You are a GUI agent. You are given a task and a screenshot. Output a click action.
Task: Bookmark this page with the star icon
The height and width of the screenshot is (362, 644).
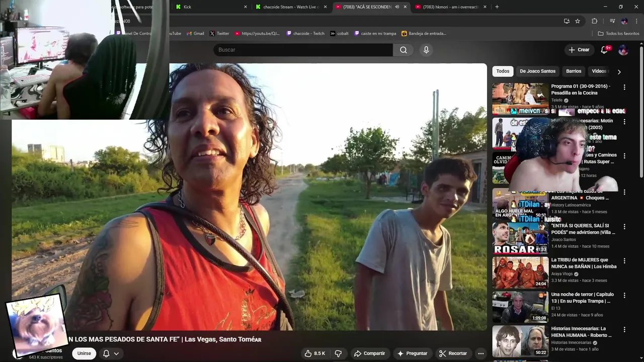pos(578,21)
